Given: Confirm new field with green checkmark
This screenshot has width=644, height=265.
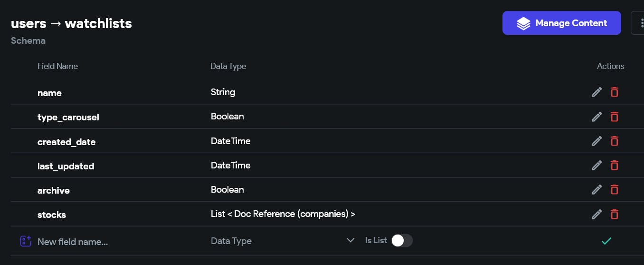Looking at the screenshot, I should [x=606, y=241].
